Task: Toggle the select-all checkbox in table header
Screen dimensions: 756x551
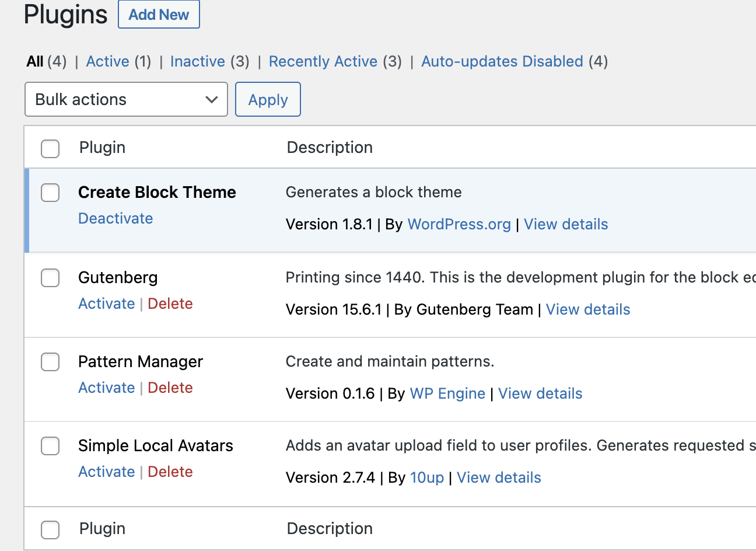Action: [x=50, y=149]
